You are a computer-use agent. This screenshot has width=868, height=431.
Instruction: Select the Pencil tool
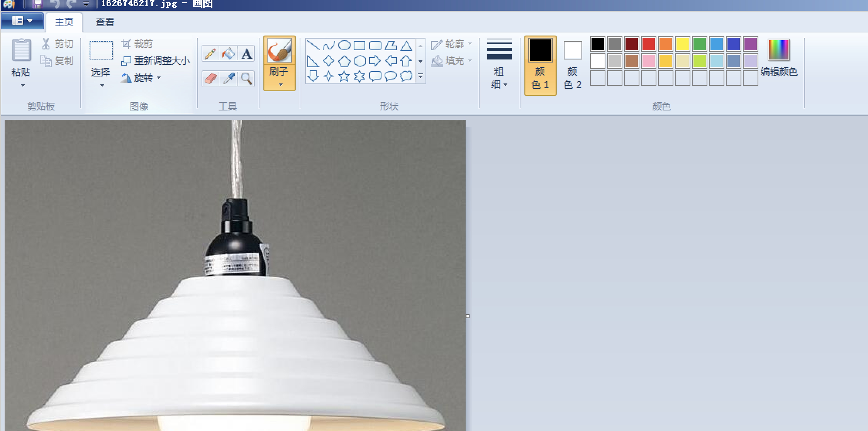coord(210,54)
